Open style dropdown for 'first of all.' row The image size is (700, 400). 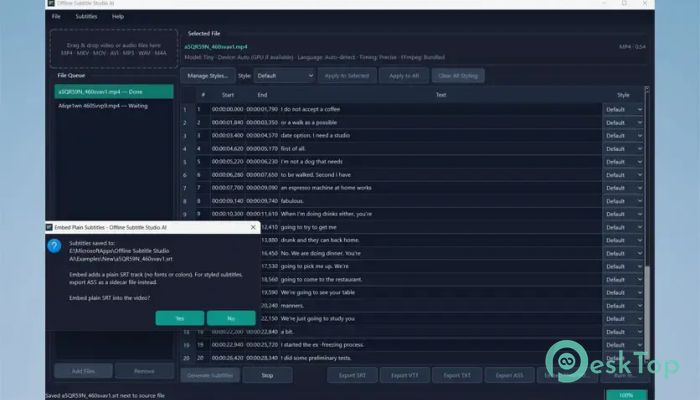[623, 149]
